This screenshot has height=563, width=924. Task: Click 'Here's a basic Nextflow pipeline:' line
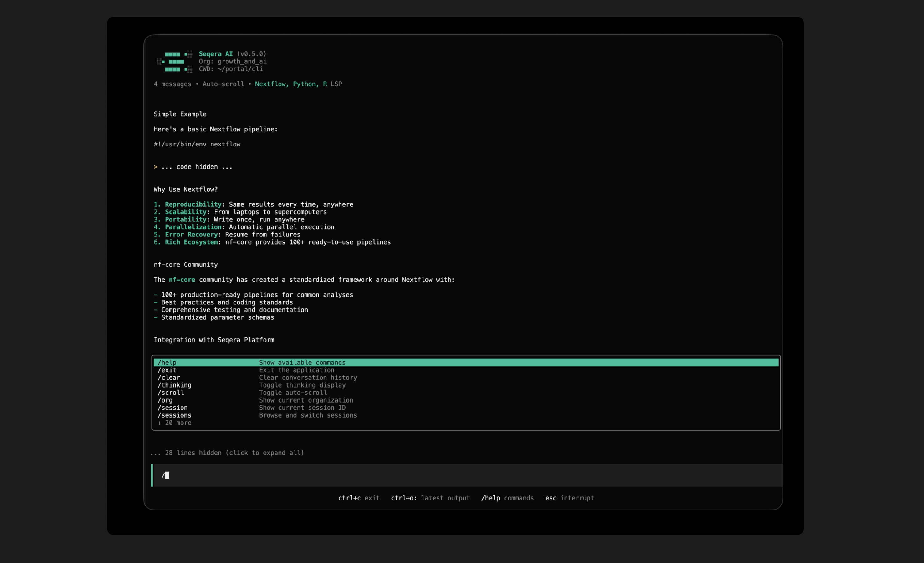(216, 129)
